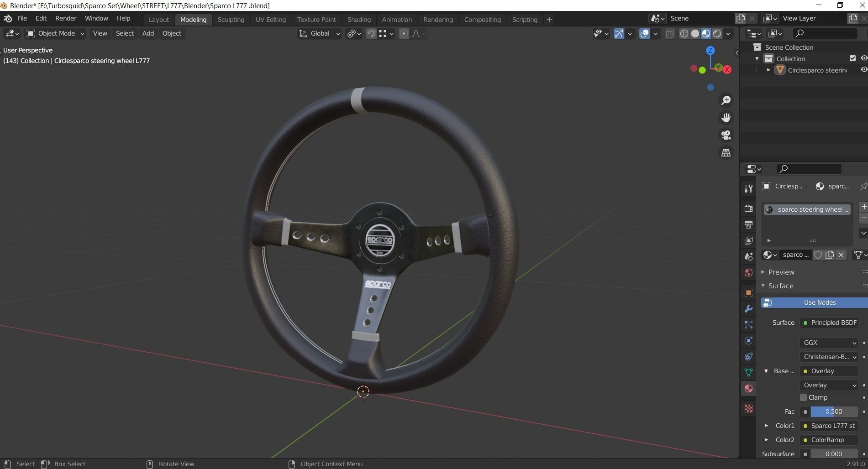
Task: Toggle show overlays in viewport header
Action: pyautogui.click(x=644, y=33)
